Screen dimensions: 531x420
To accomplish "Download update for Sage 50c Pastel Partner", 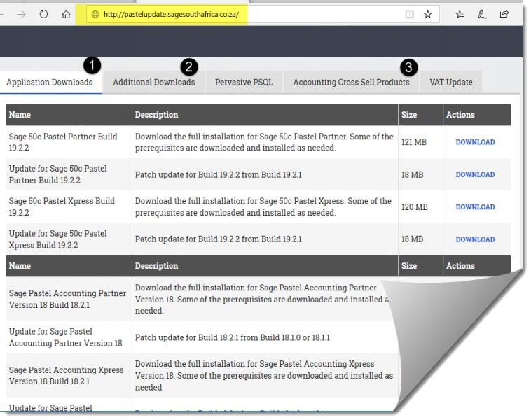I will (x=475, y=175).
